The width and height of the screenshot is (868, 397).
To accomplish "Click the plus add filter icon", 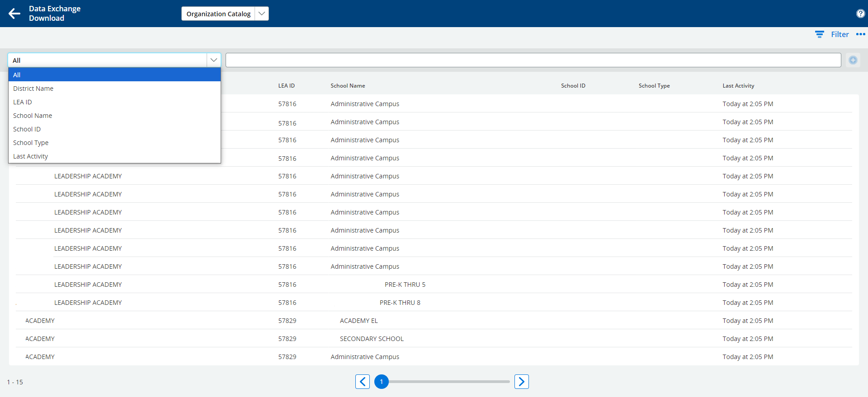I will [x=853, y=60].
